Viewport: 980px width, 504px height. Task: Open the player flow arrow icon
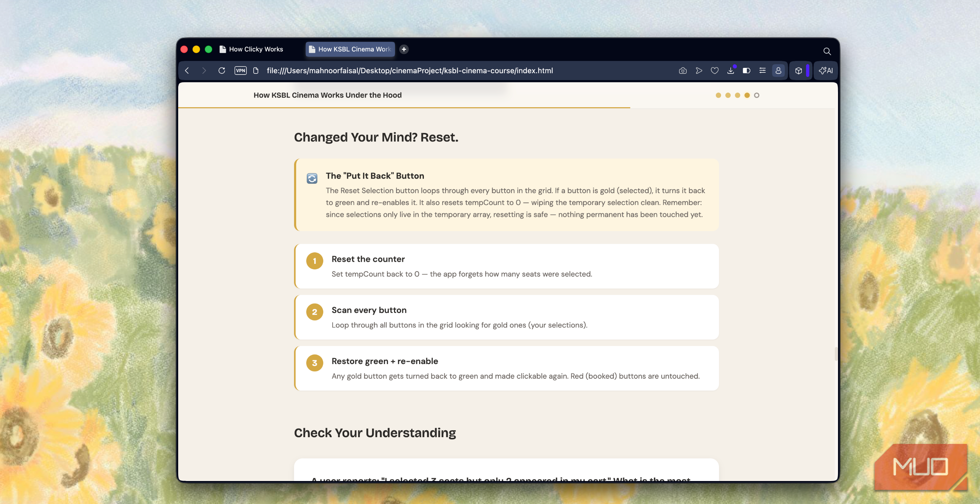[699, 71]
